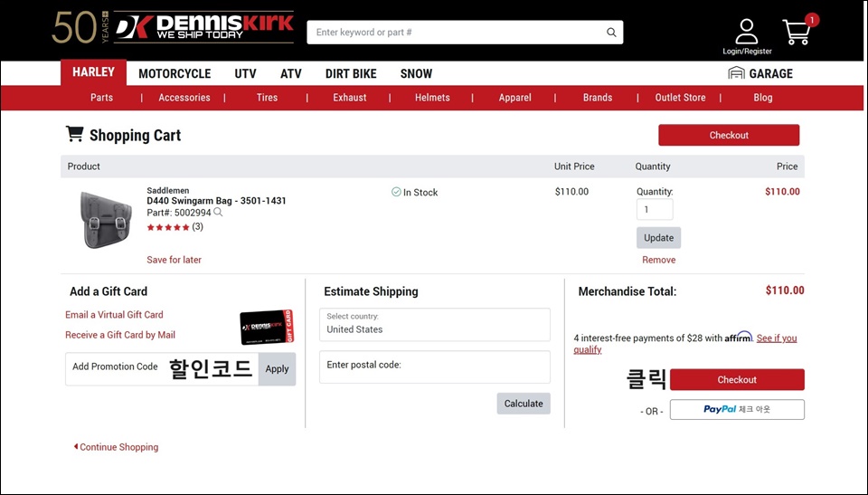This screenshot has width=868, height=495.
Task: Click the search magnifier icon
Action: click(611, 33)
